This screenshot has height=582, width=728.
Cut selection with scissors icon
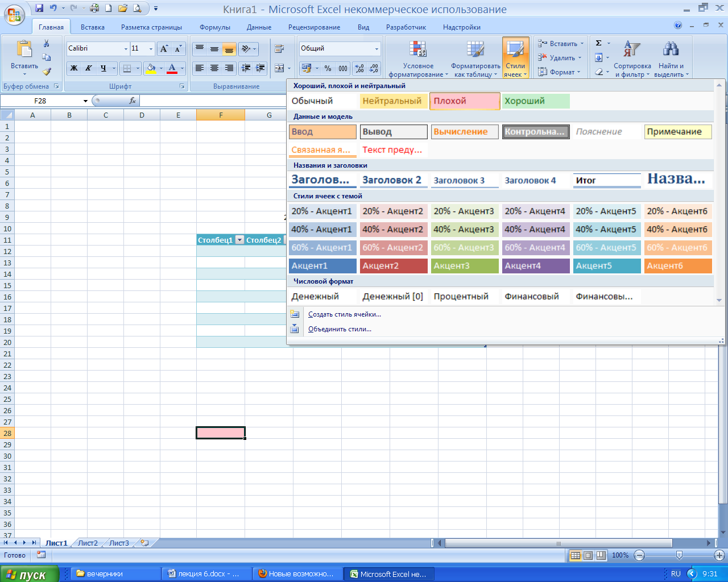pos(47,44)
